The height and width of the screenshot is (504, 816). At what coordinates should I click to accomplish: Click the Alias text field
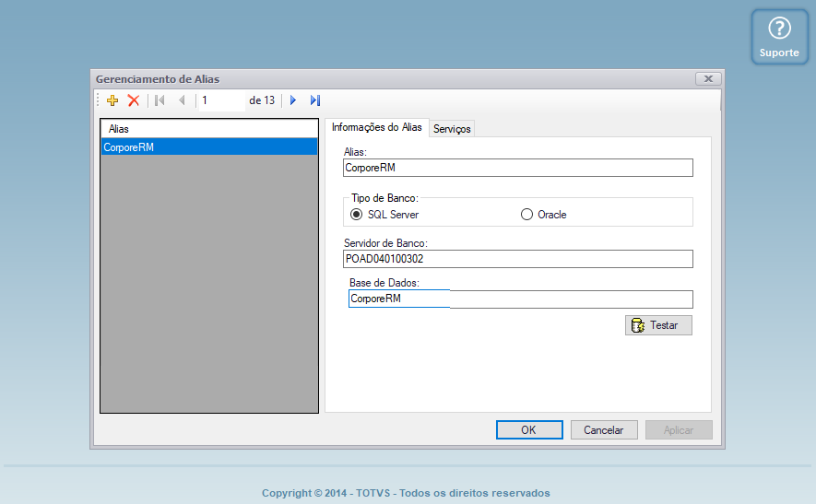coord(518,168)
